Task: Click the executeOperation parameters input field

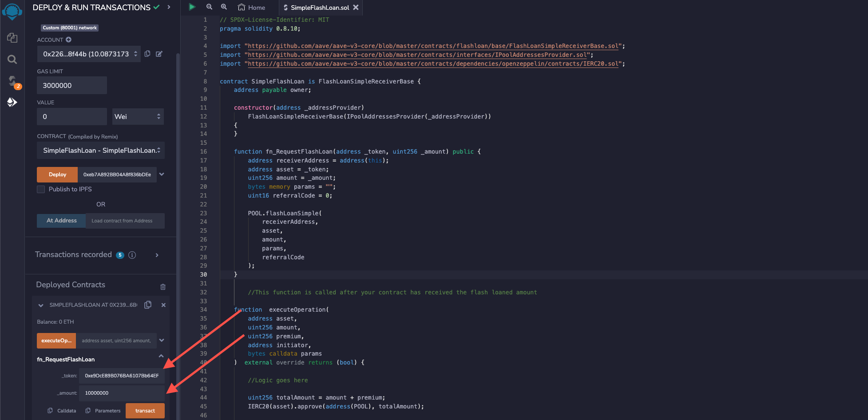Action: [x=116, y=341]
